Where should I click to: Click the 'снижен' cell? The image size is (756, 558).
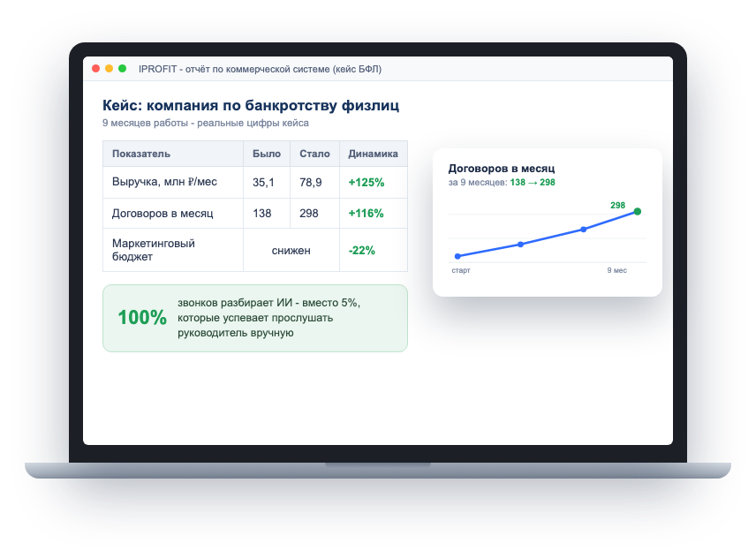click(x=291, y=251)
